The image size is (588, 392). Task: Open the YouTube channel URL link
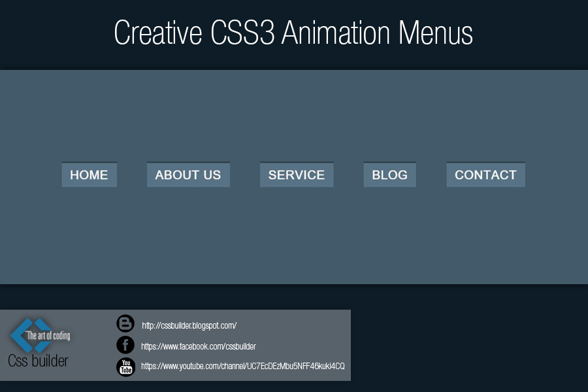pyautogui.click(x=242, y=367)
